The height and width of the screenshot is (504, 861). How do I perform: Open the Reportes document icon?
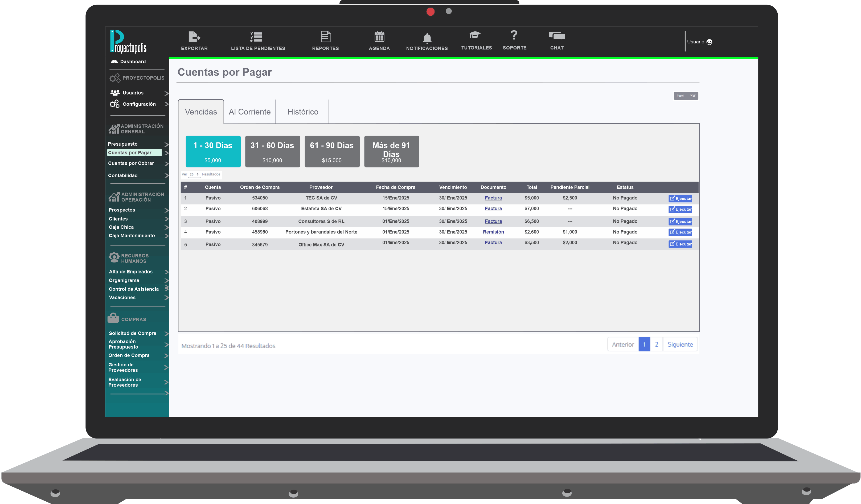(x=325, y=36)
